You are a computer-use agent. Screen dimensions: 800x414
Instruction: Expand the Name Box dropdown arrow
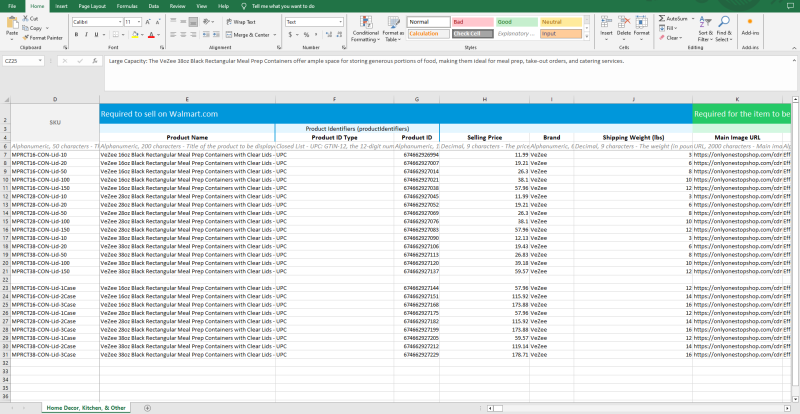tap(40, 60)
